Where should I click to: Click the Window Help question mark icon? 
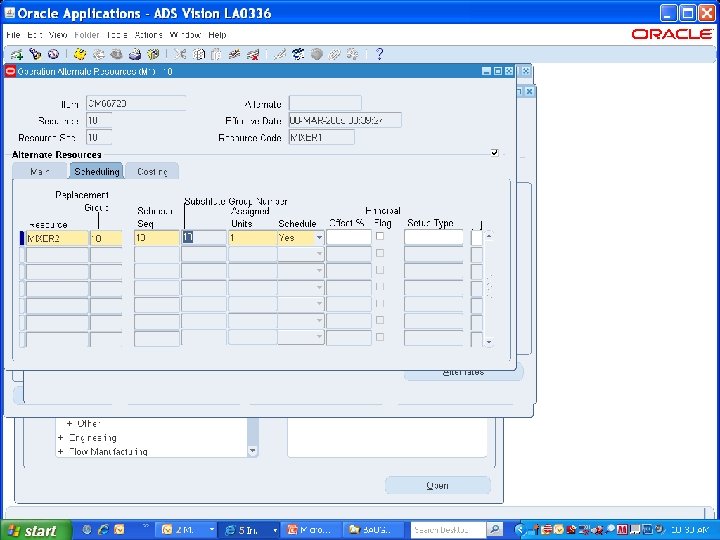click(x=379, y=55)
